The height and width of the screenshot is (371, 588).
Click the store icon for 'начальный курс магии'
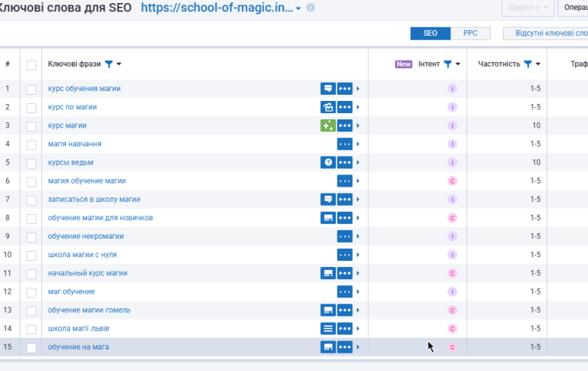(x=328, y=273)
